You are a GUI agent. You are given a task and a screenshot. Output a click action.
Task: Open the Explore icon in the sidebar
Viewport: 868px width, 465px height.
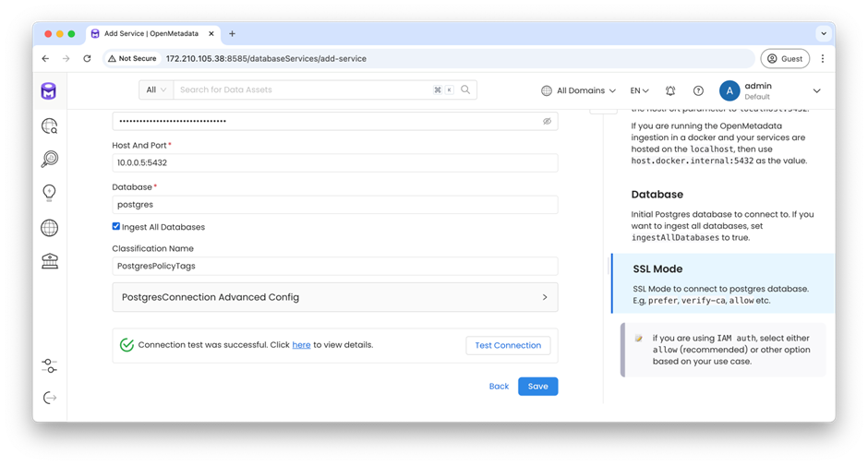click(x=49, y=126)
